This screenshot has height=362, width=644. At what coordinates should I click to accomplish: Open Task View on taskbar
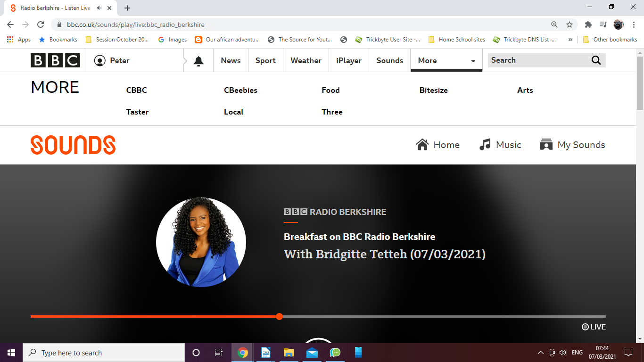click(x=219, y=353)
